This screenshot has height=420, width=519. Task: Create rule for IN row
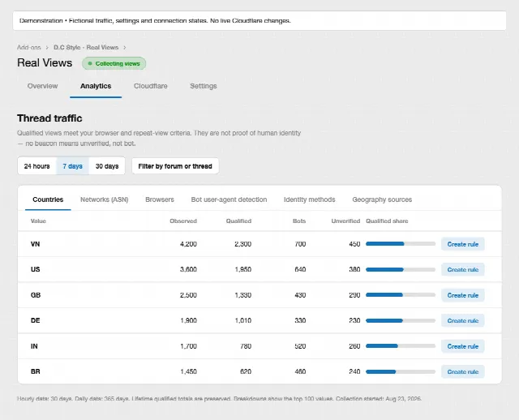pos(463,346)
